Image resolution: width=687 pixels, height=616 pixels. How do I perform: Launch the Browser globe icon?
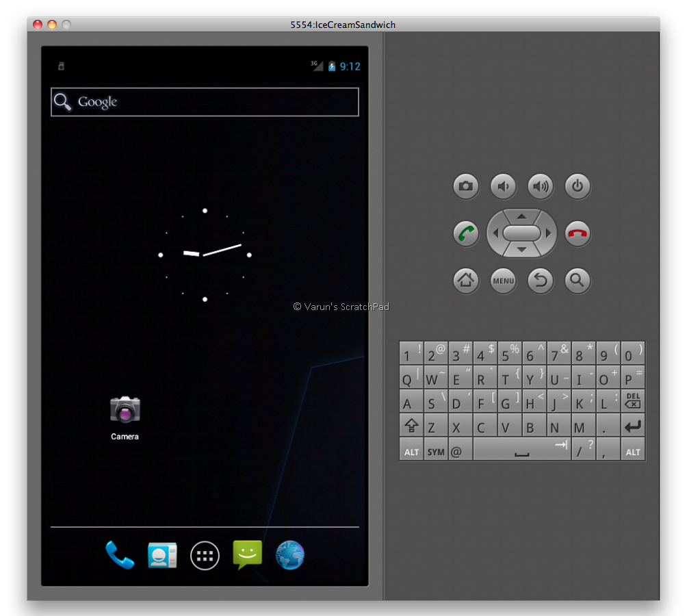[289, 555]
